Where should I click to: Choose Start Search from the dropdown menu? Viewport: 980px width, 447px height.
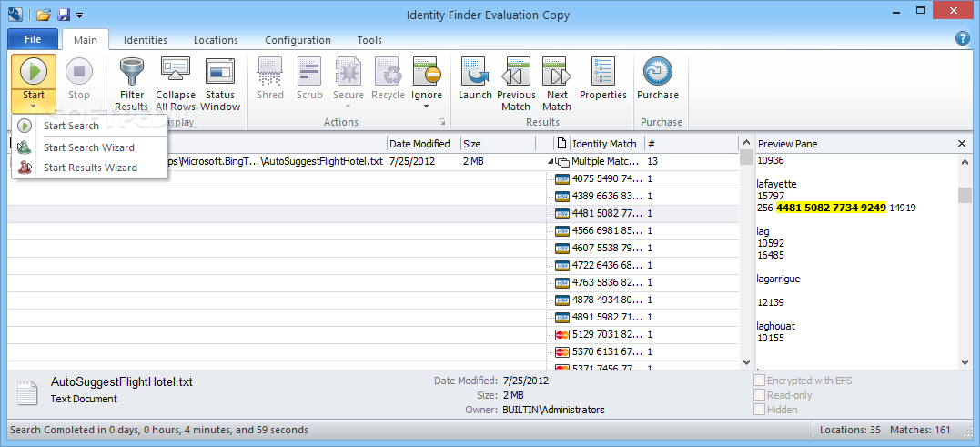90,126
